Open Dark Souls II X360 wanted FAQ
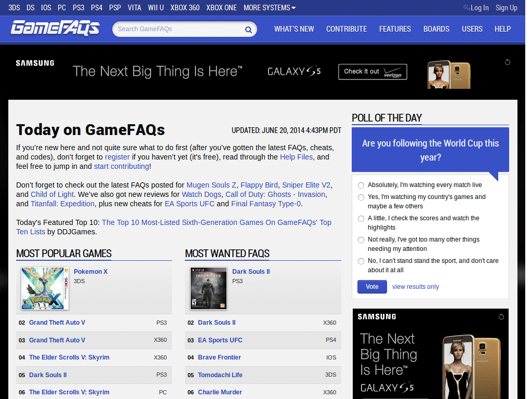532x399 pixels. (x=217, y=323)
